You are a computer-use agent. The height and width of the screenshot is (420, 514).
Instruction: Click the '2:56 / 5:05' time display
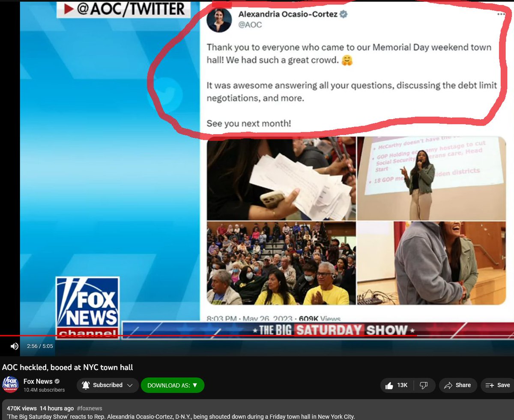click(x=40, y=346)
